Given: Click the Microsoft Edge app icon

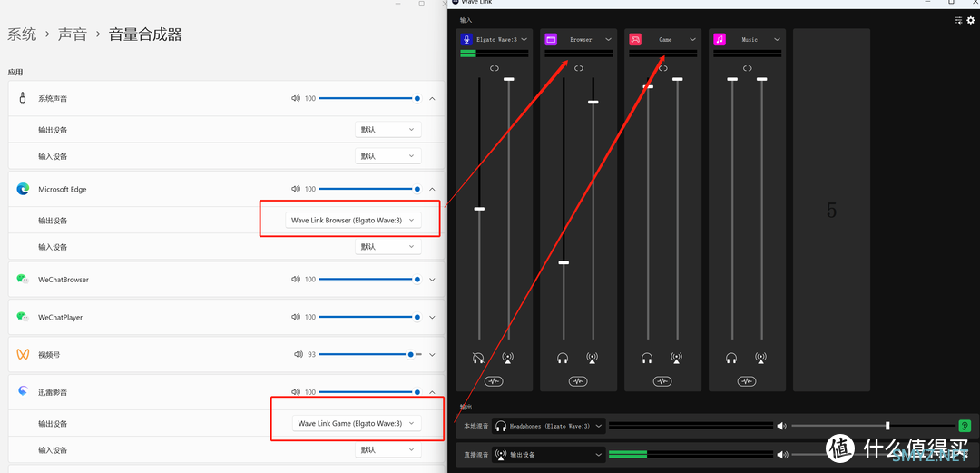Looking at the screenshot, I should click(23, 189).
